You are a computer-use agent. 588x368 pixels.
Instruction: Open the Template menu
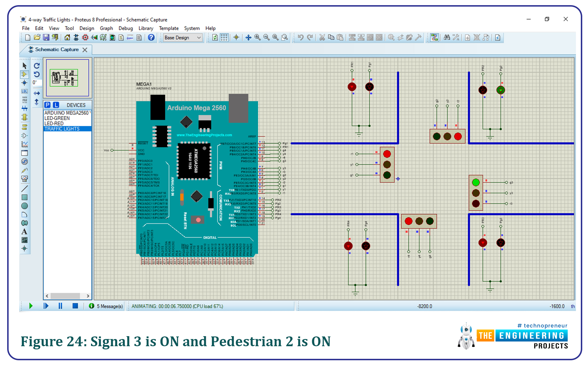tap(169, 28)
